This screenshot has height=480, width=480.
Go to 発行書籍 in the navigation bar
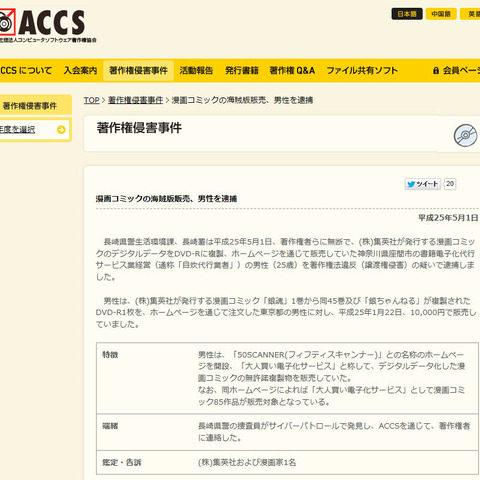pos(242,71)
